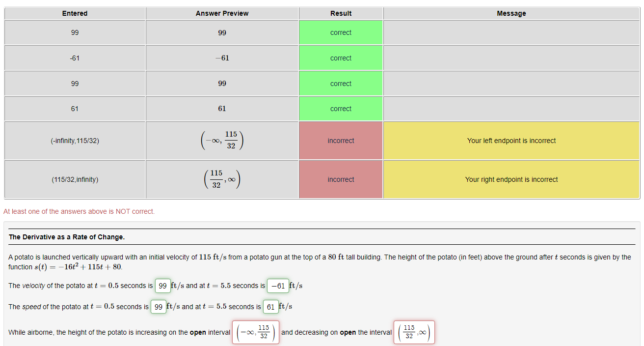Click the speed answer box showing 61

(270, 306)
